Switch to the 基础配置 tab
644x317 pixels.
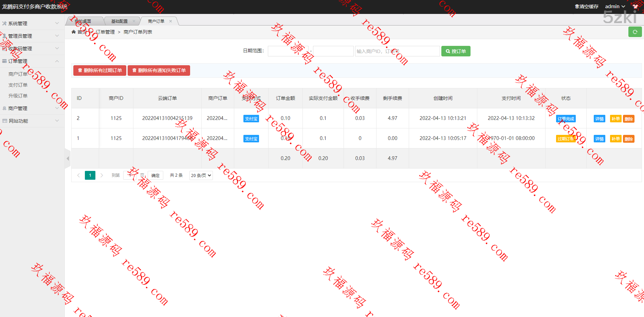tap(119, 21)
